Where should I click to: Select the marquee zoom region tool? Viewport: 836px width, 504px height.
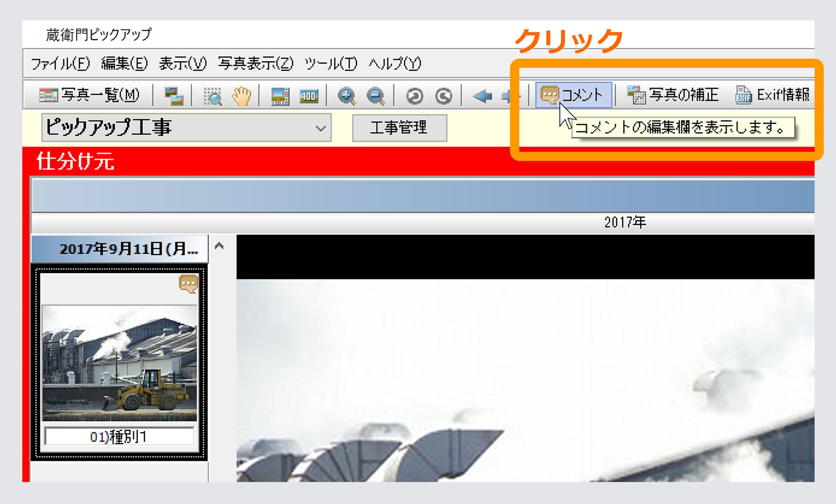point(213,96)
